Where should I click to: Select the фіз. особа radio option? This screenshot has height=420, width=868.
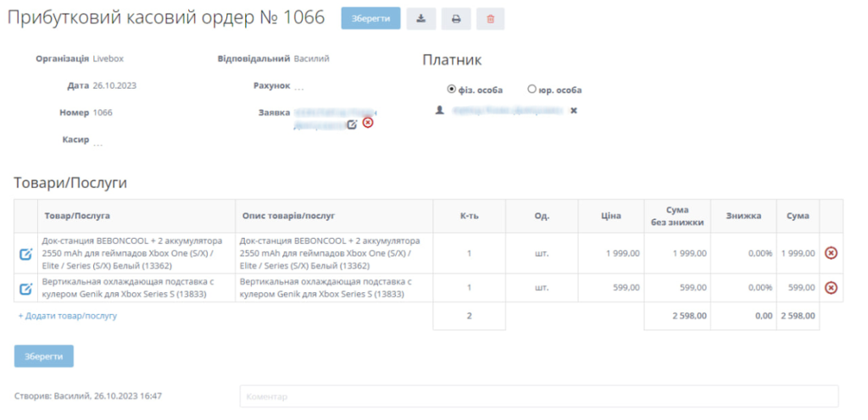pos(452,89)
